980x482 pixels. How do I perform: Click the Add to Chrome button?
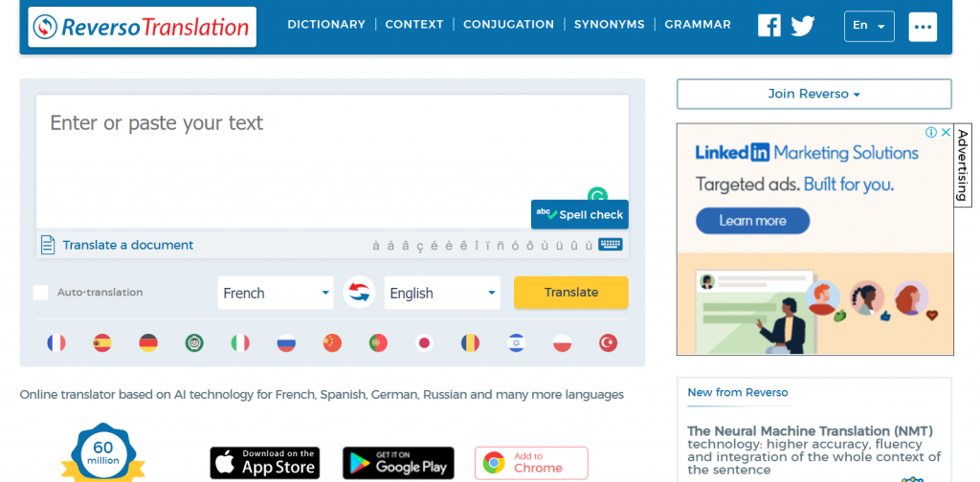pyautogui.click(x=531, y=463)
